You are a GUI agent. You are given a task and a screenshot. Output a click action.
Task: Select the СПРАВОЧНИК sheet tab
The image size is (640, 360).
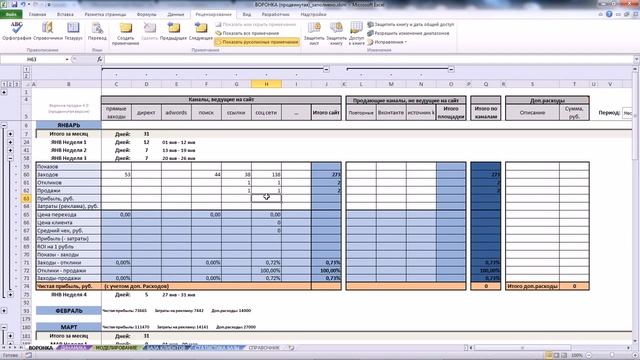(x=264, y=348)
